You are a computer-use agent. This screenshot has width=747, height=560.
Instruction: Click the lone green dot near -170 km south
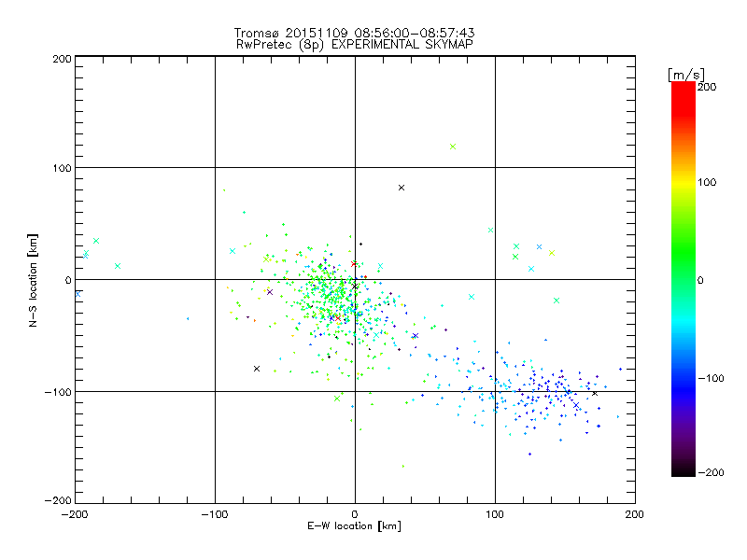403,466
